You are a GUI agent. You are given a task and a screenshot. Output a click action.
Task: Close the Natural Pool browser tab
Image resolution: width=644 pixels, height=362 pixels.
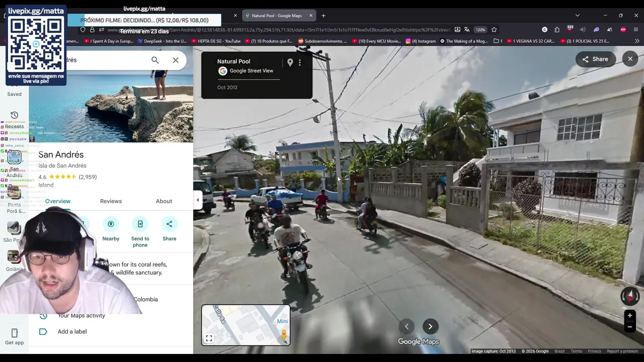310,16
